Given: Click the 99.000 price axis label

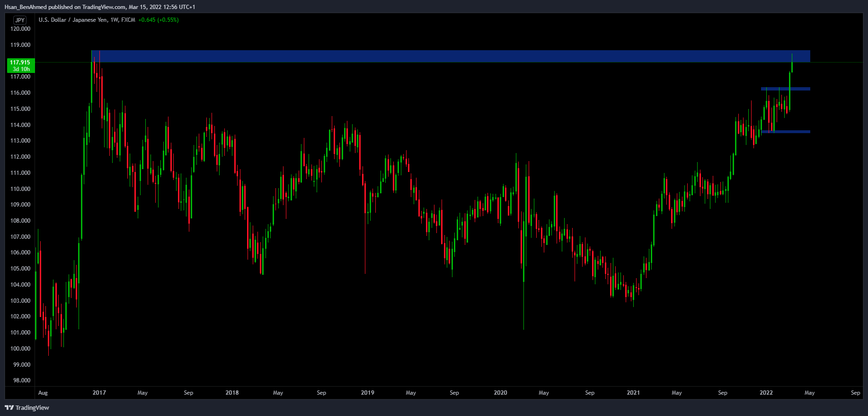Looking at the screenshot, I should [22, 365].
